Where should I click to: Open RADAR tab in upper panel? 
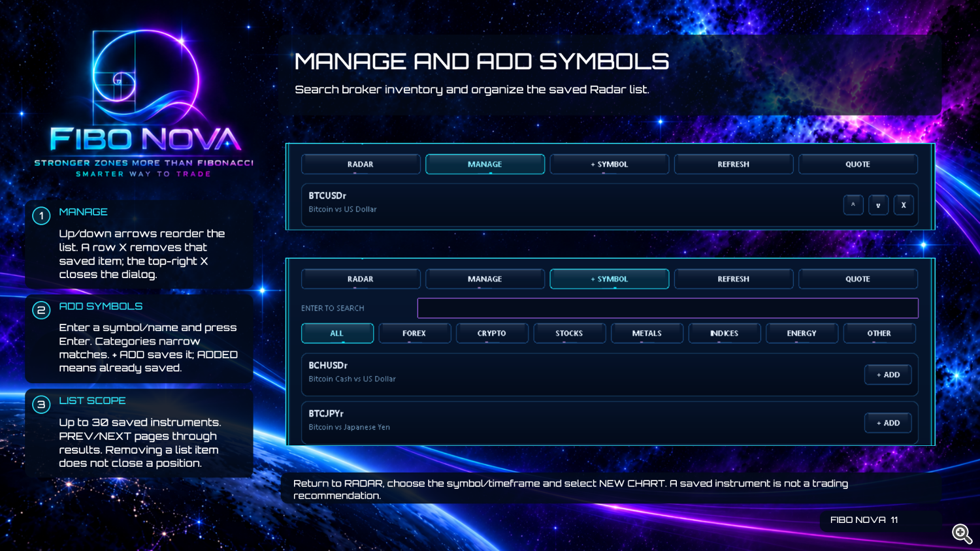[361, 165]
